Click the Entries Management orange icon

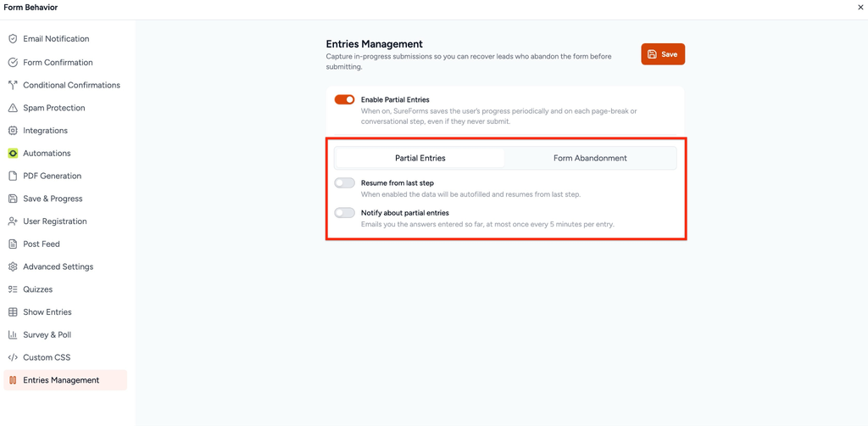pyautogui.click(x=13, y=380)
